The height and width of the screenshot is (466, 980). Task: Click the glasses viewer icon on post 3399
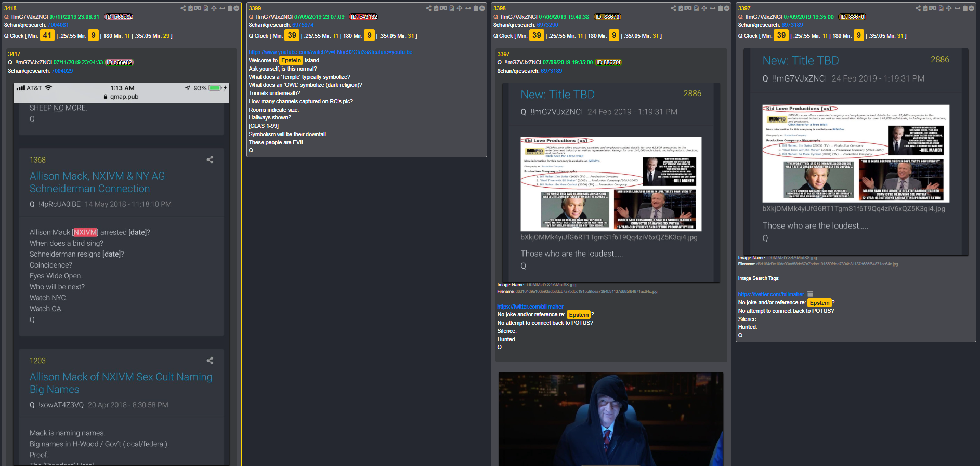tap(443, 8)
